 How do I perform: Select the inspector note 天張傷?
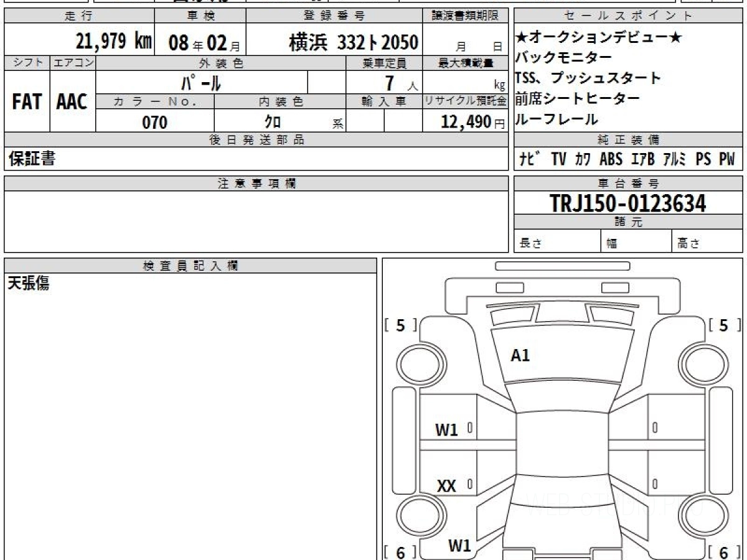point(29,284)
